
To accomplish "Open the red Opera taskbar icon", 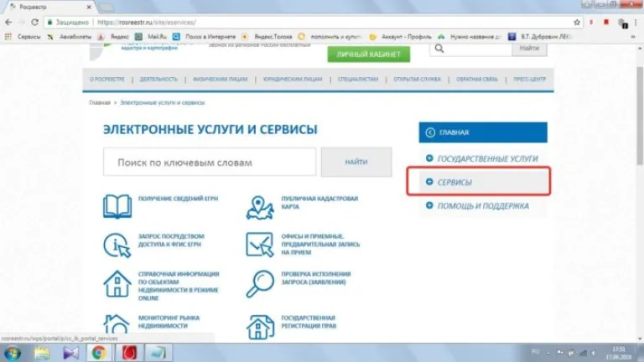I will (x=129, y=353).
